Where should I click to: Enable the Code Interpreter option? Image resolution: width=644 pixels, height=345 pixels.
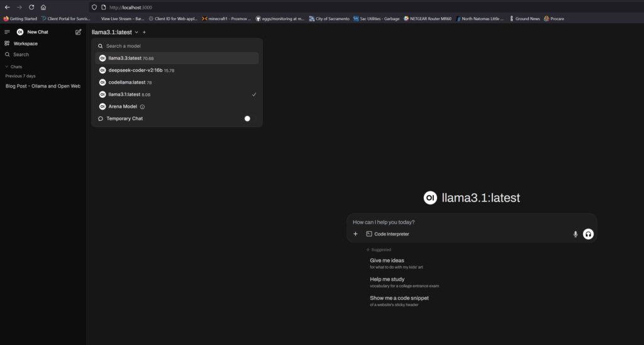click(x=387, y=234)
